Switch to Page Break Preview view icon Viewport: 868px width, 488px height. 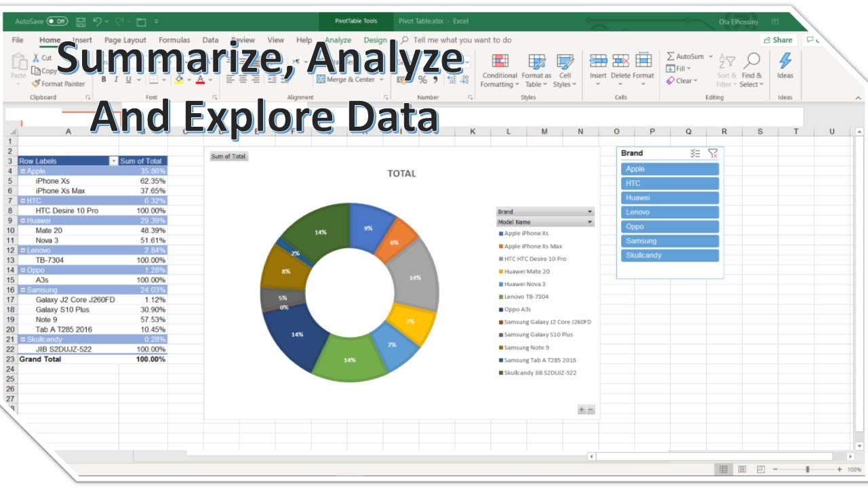[761, 469]
